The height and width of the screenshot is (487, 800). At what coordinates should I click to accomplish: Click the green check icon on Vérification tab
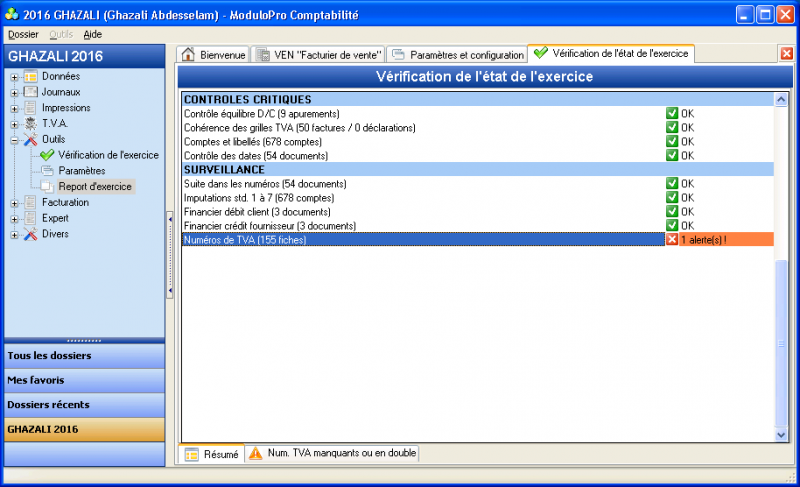[541, 53]
